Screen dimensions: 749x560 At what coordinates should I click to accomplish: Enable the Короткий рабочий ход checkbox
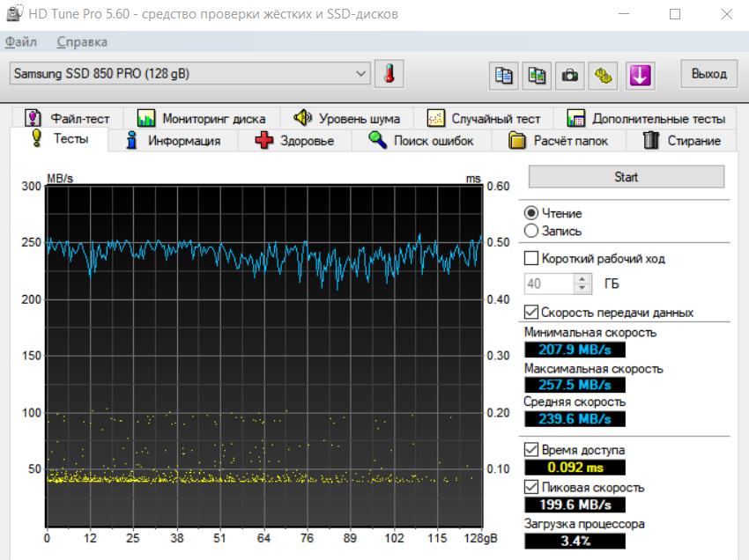(x=531, y=259)
